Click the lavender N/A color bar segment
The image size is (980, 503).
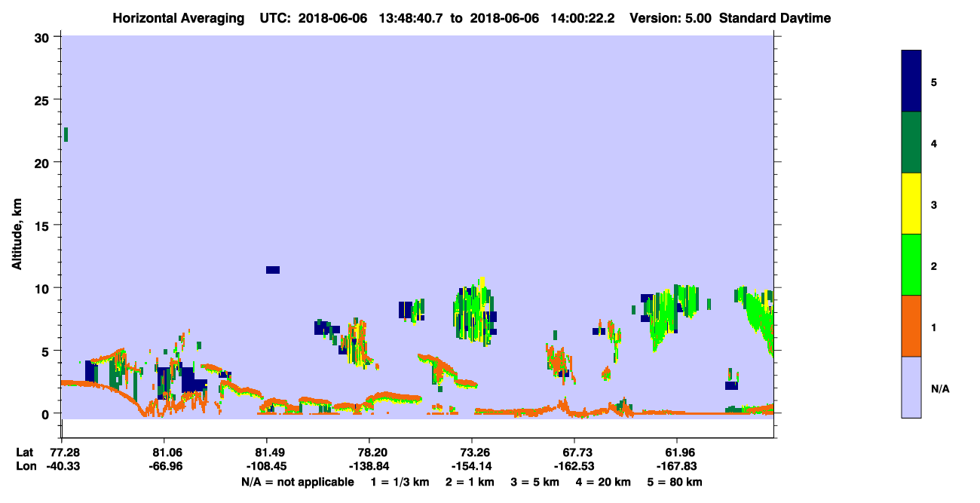point(911,387)
